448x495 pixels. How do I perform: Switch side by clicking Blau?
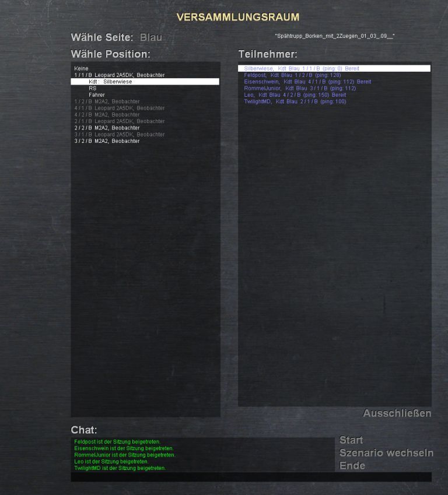coord(151,37)
